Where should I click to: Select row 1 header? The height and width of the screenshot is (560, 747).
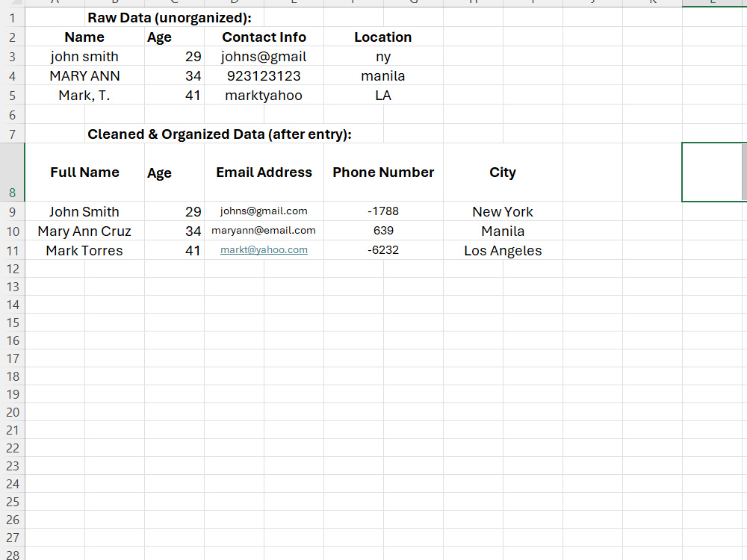(x=13, y=18)
